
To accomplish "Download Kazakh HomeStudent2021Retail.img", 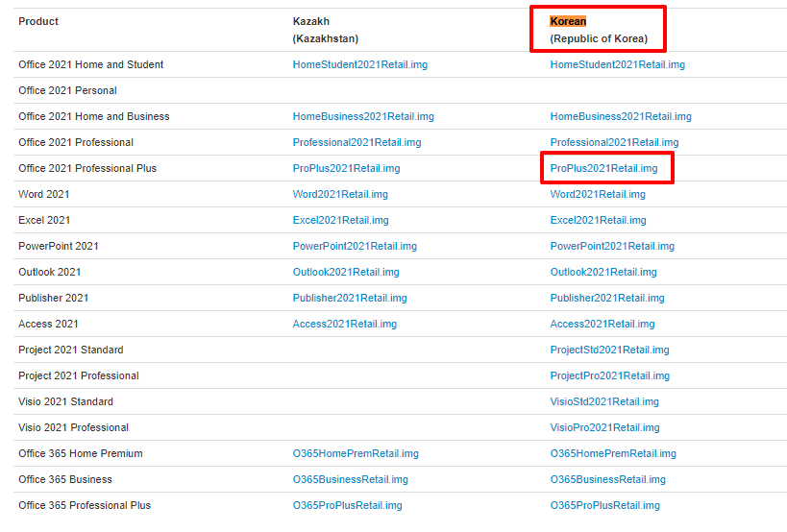I will tap(360, 64).
